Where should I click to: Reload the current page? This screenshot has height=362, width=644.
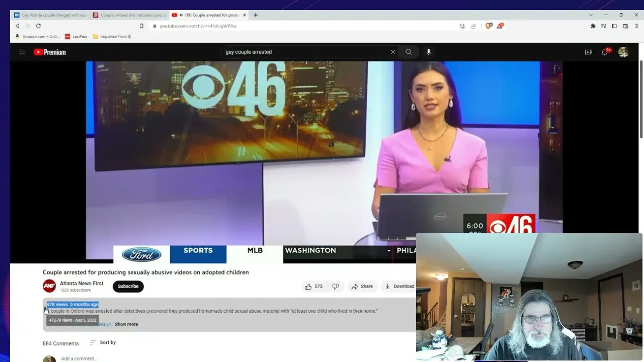tap(38, 26)
